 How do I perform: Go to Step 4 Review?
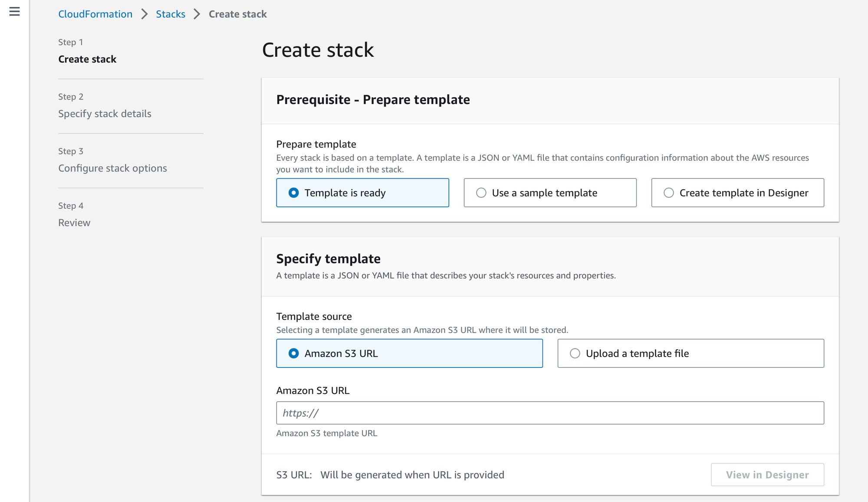click(74, 223)
